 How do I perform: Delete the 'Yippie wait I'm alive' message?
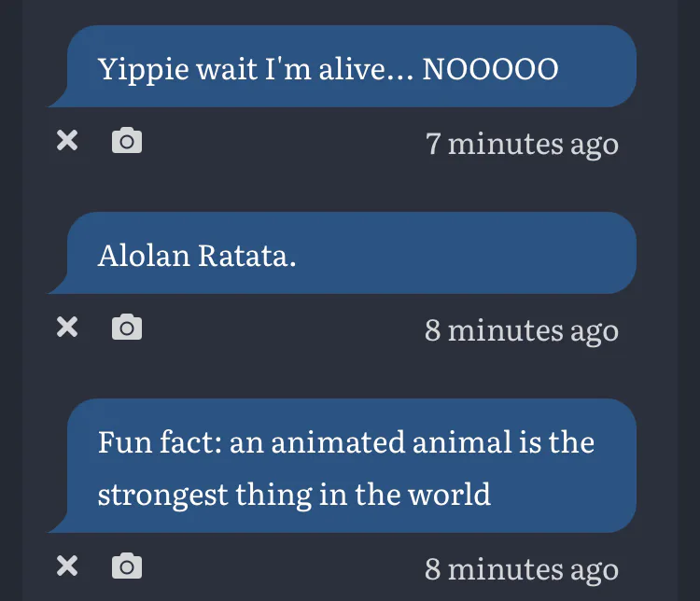tap(66, 142)
